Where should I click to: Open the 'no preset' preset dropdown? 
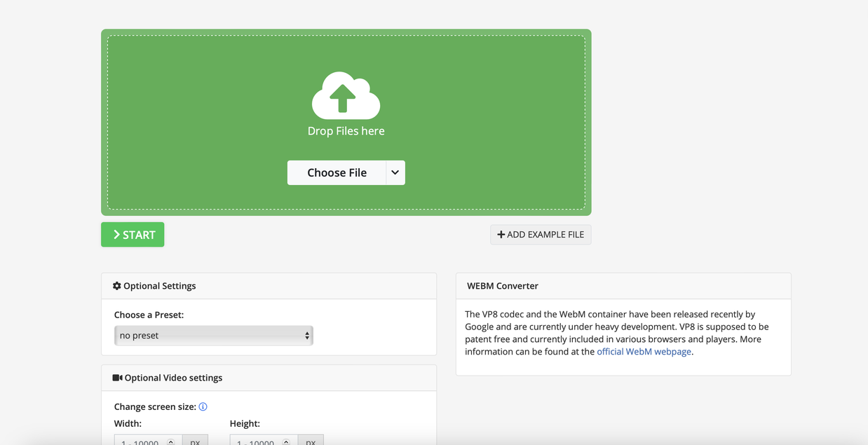click(x=214, y=336)
